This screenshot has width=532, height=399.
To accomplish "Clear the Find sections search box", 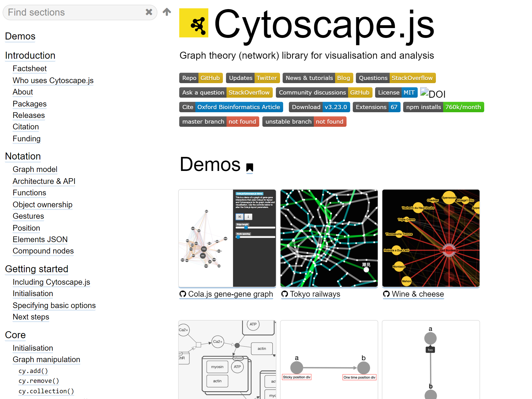I will [149, 12].
